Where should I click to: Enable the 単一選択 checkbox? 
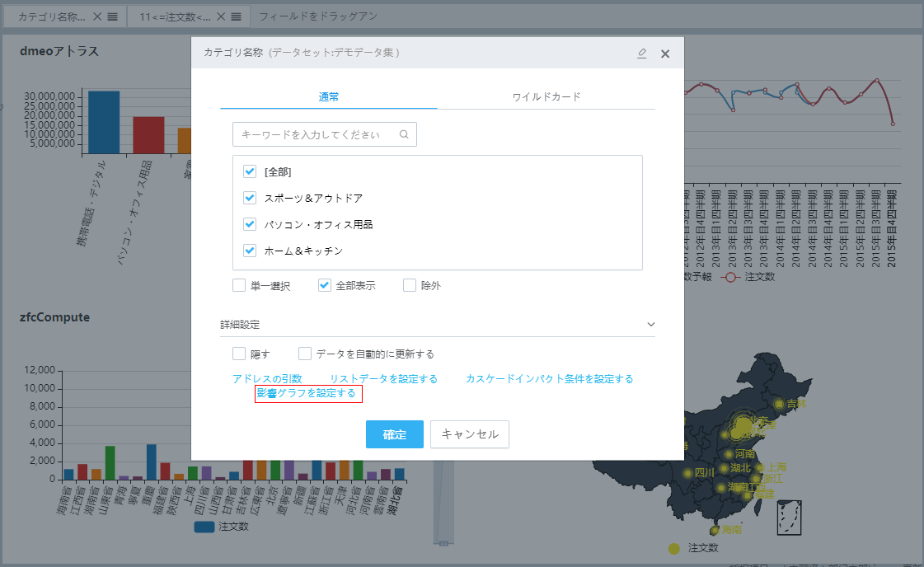pyautogui.click(x=239, y=285)
